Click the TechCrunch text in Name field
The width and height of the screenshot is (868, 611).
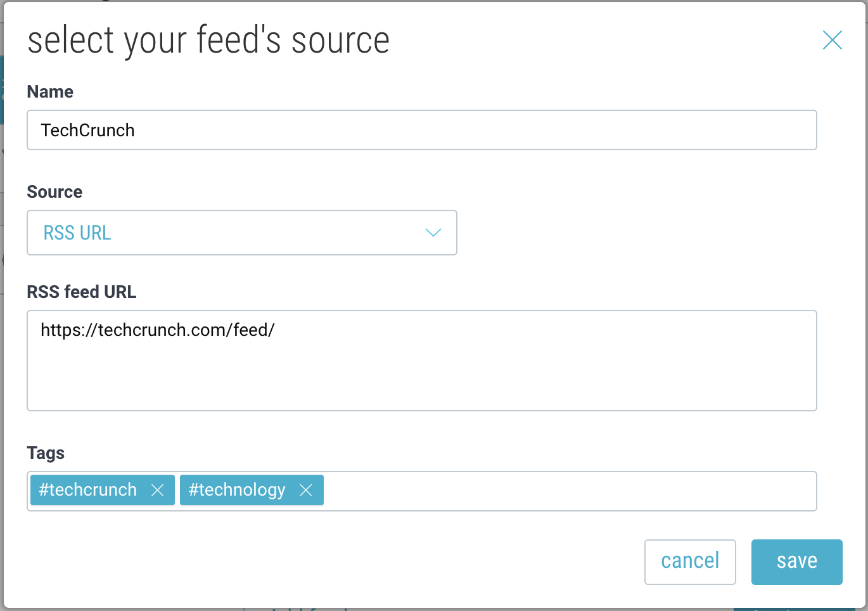[88, 131]
